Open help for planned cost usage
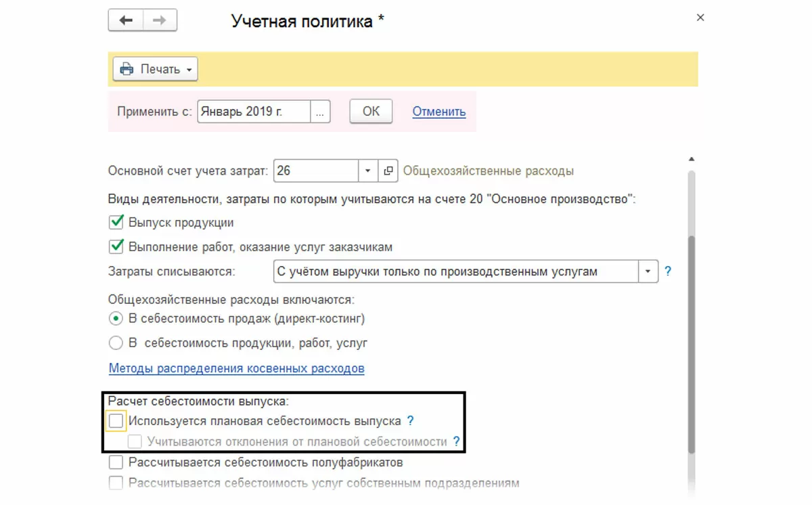Screen dimensions: 812x505 point(410,421)
